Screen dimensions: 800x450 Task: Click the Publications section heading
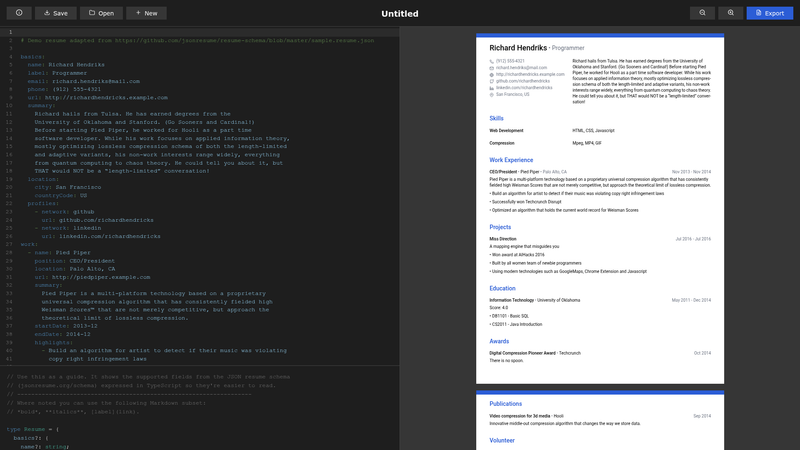(505, 404)
